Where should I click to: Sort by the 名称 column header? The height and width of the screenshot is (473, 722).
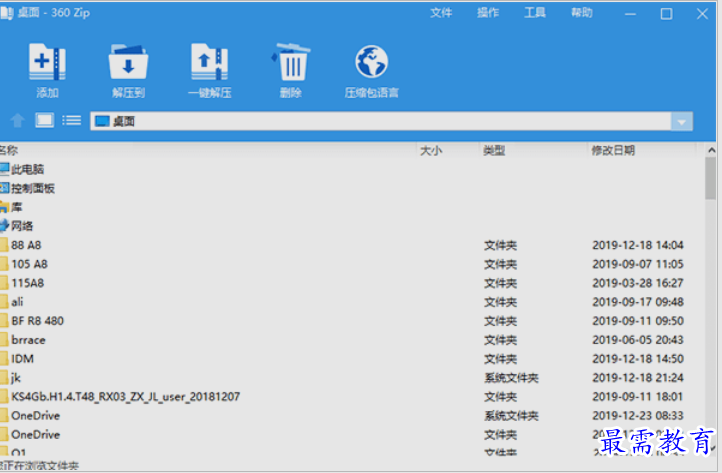pos(9,150)
